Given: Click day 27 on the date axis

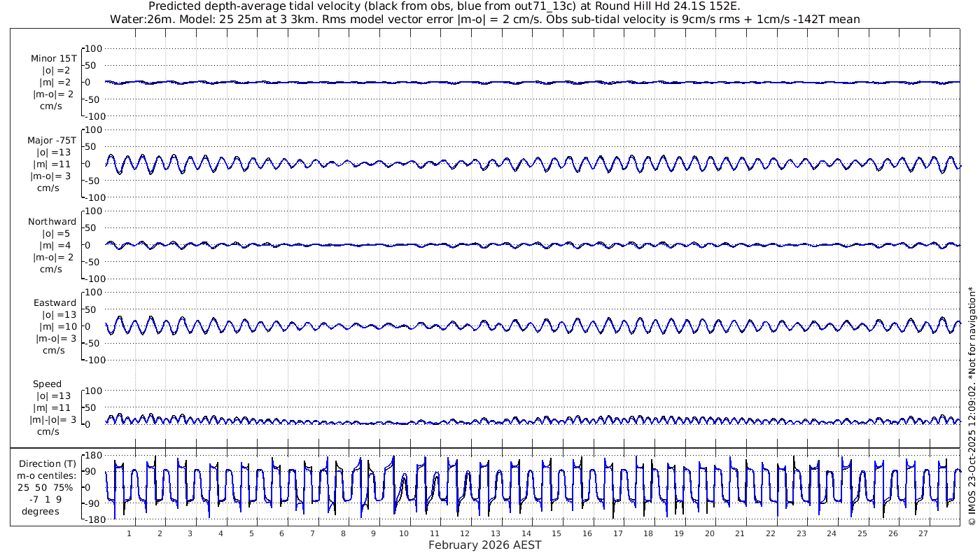Looking at the screenshot, I should pos(923,533).
